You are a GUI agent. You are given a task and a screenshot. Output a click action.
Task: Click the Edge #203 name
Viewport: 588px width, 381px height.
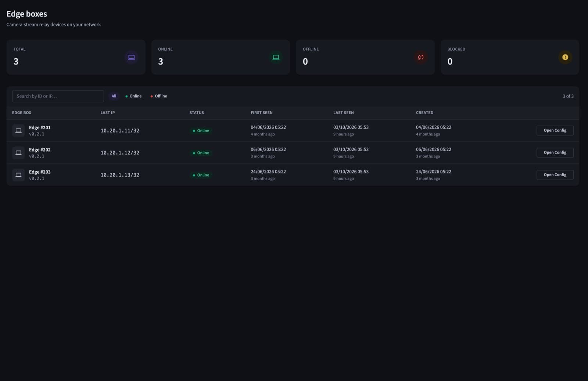click(x=40, y=172)
